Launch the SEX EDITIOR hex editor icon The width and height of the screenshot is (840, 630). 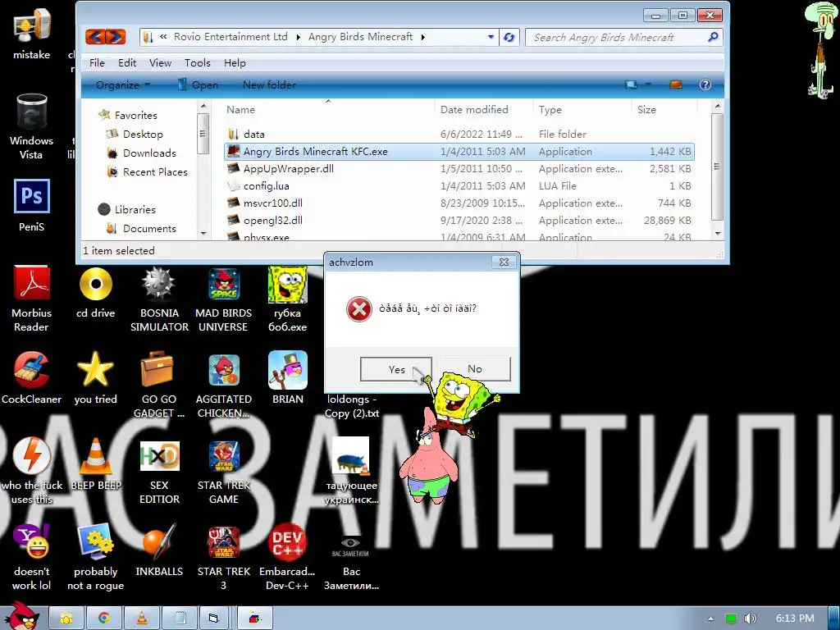tap(159, 470)
